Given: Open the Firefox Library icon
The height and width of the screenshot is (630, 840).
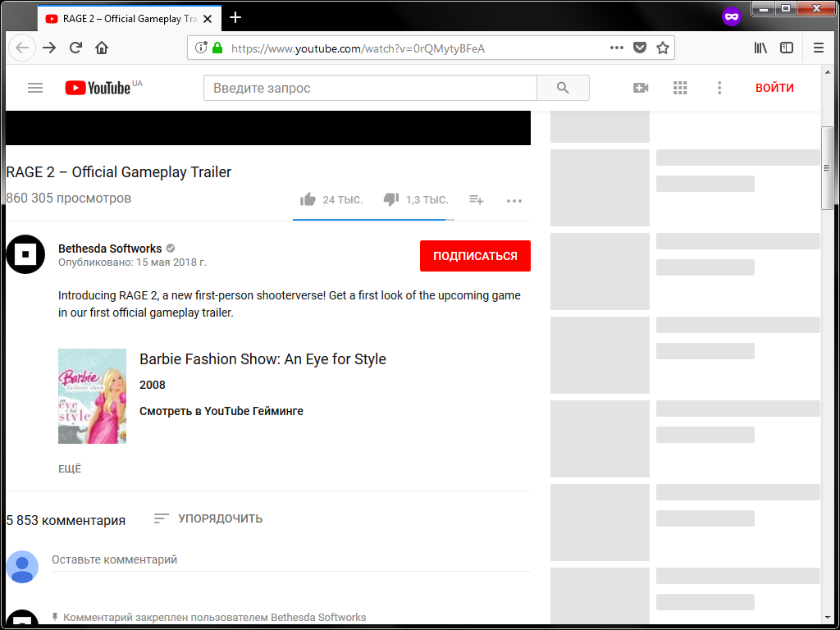Looking at the screenshot, I should 760,48.
